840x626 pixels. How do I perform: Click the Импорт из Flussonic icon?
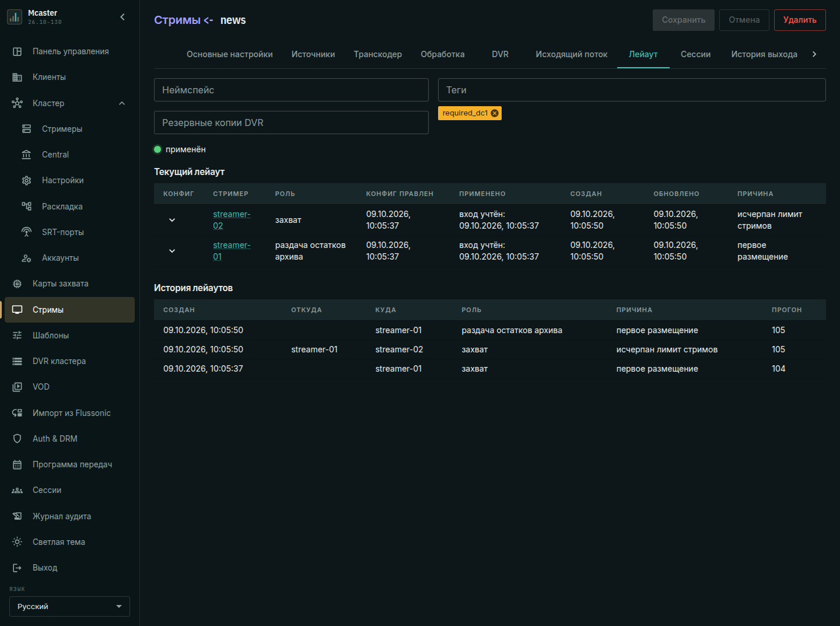click(17, 413)
